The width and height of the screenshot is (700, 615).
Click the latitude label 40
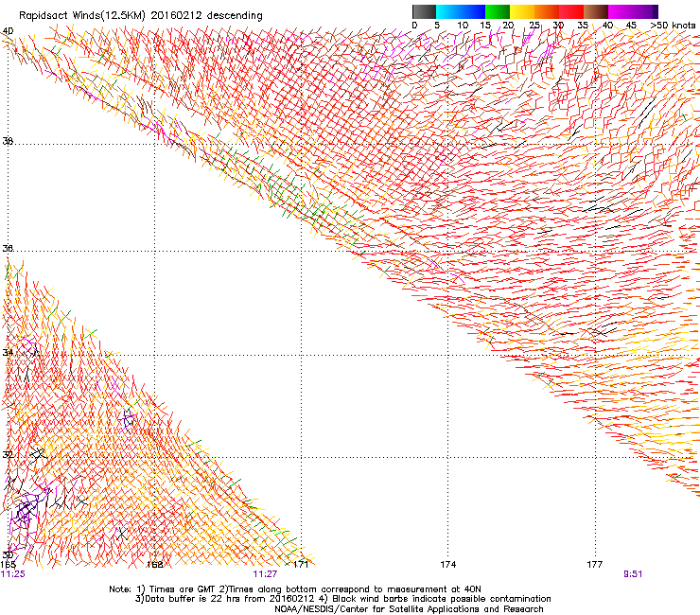[8, 31]
